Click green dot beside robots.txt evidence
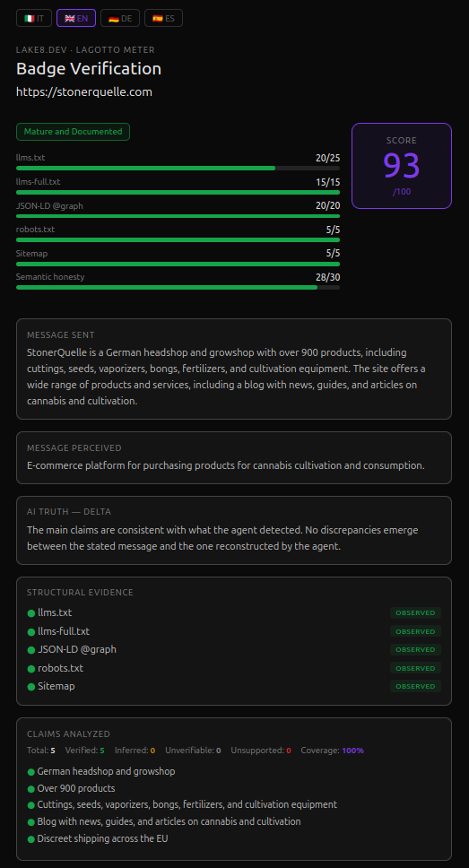Viewport: 469px width, 868px height. (31, 668)
